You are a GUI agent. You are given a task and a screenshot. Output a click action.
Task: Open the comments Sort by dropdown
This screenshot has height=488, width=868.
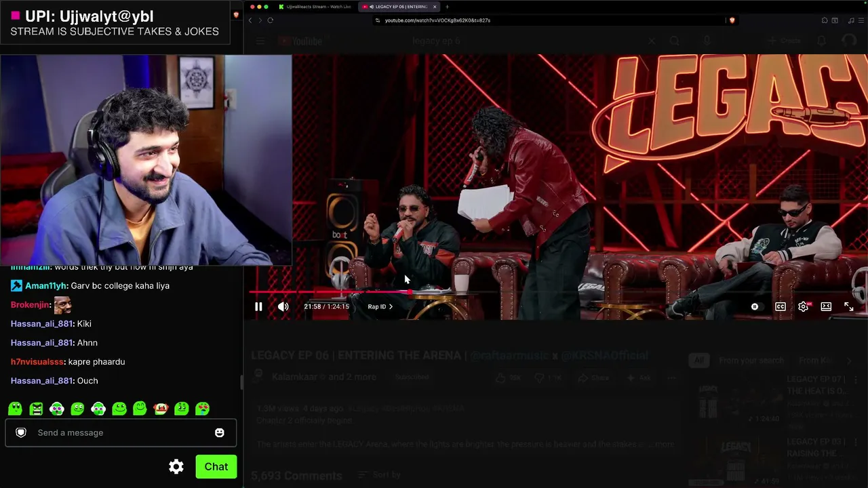click(380, 475)
